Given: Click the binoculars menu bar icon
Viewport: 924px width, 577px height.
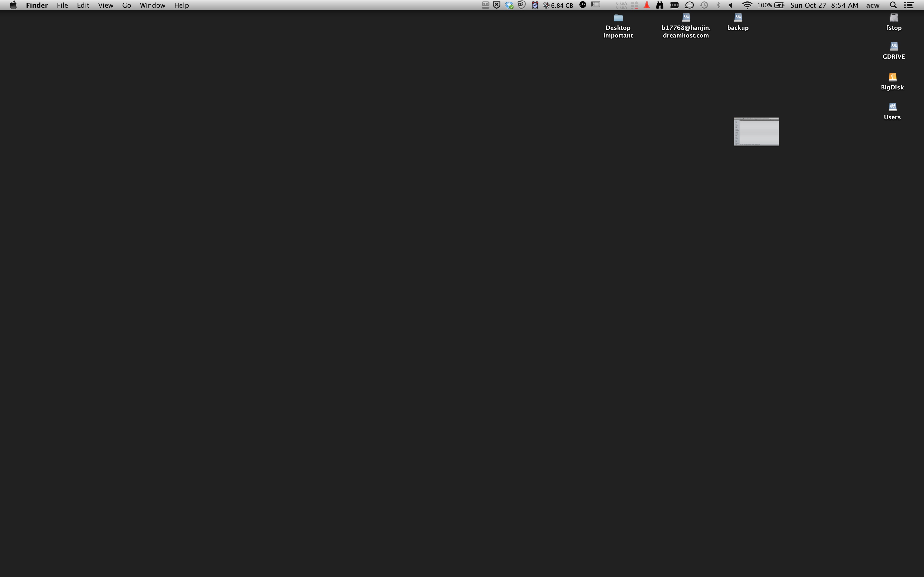Looking at the screenshot, I should coord(659,5).
